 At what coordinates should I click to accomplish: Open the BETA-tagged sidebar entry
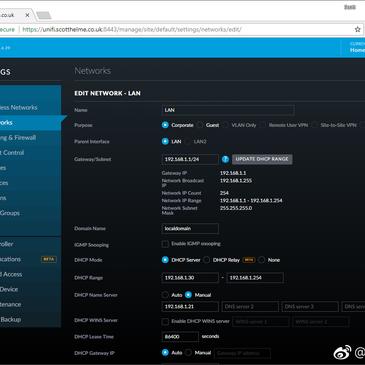click(30, 259)
